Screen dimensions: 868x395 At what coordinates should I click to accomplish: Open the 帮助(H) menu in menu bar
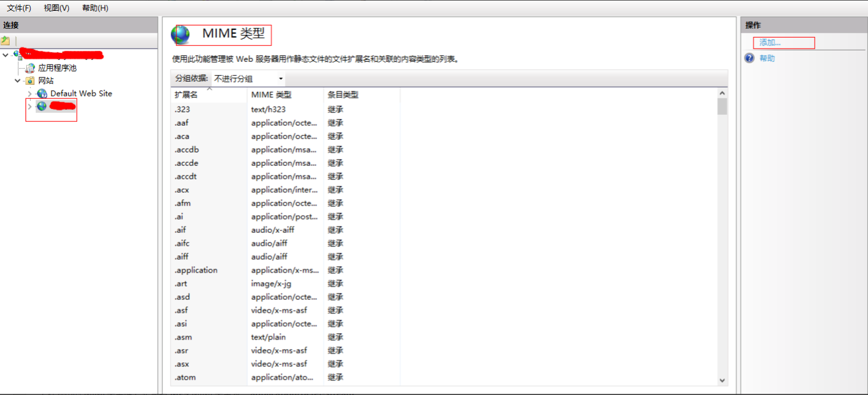coord(95,8)
